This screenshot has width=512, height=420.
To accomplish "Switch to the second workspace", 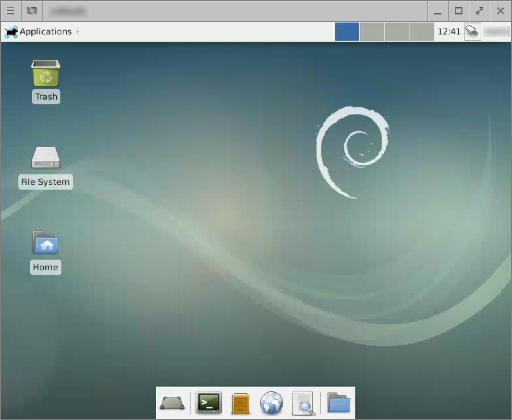I will coord(372,31).
